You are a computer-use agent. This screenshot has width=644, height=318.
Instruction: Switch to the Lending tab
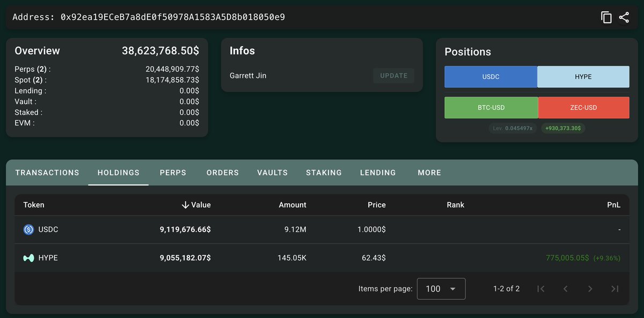pos(378,173)
